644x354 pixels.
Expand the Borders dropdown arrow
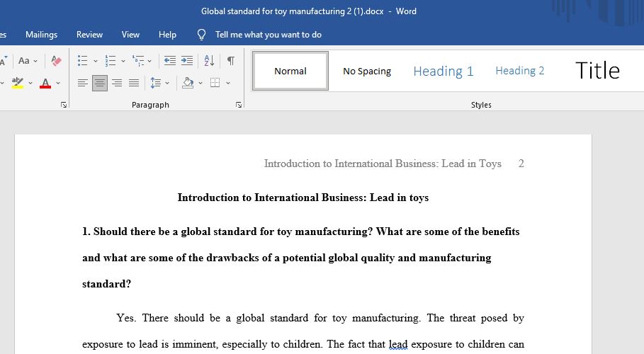coord(228,83)
